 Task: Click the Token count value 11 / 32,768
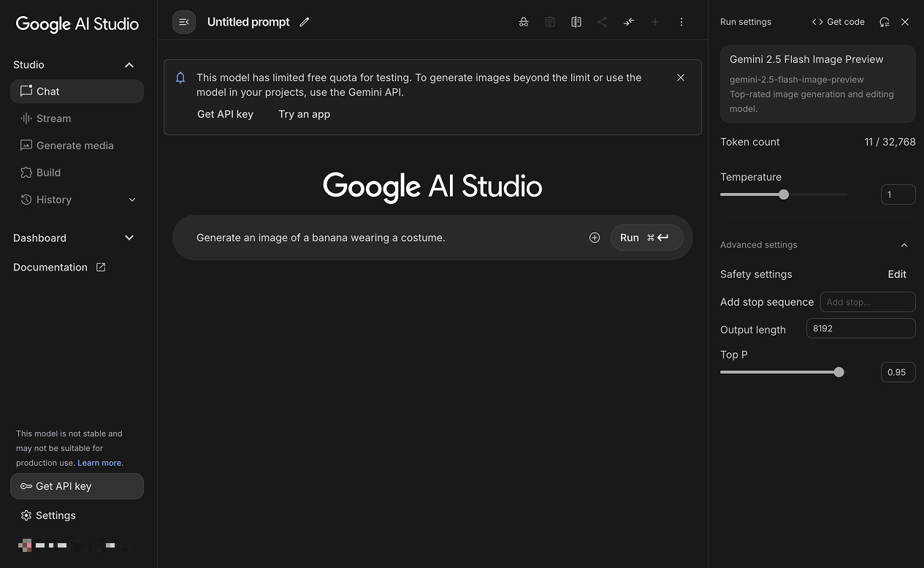[x=890, y=142]
